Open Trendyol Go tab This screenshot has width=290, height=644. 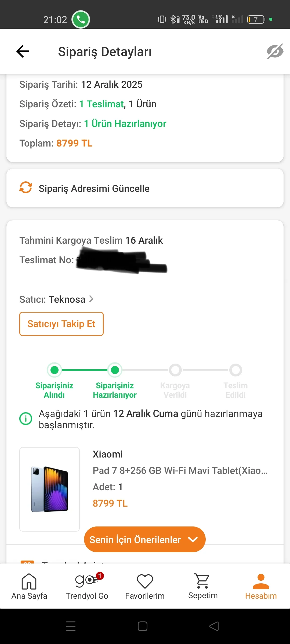tap(87, 586)
